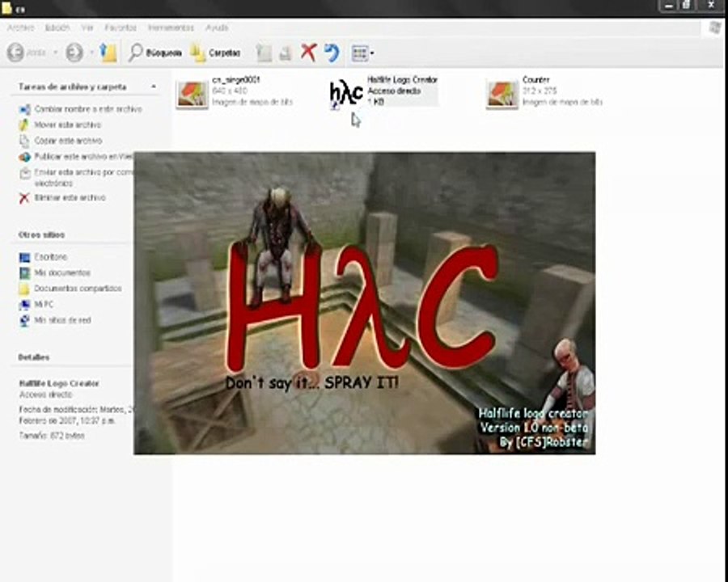The width and height of the screenshot is (728, 582).
Task: Click the rename file task icon
Action: pos(24,110)
